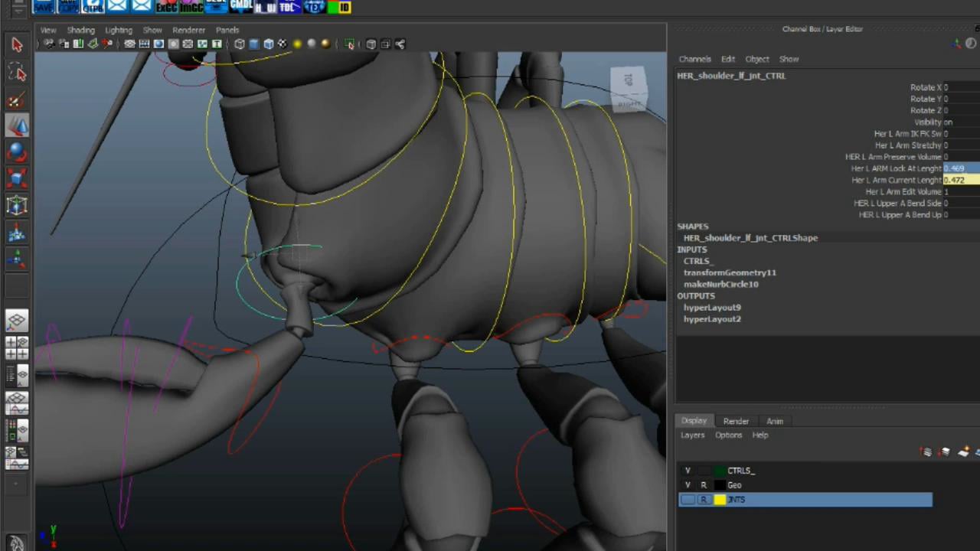
Task: Toggle visibility of CTRLS_ layer
Action: pos(688,471)
